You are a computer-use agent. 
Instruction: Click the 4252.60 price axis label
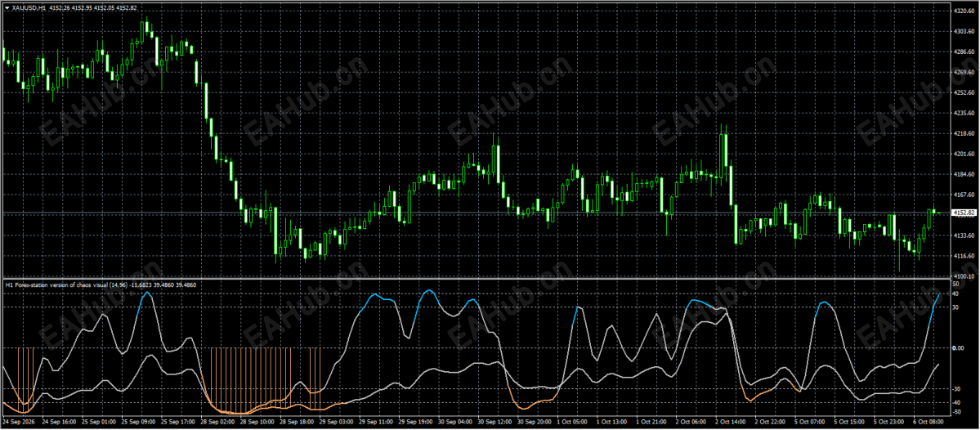pyautogui.click(x=963, y=92)
